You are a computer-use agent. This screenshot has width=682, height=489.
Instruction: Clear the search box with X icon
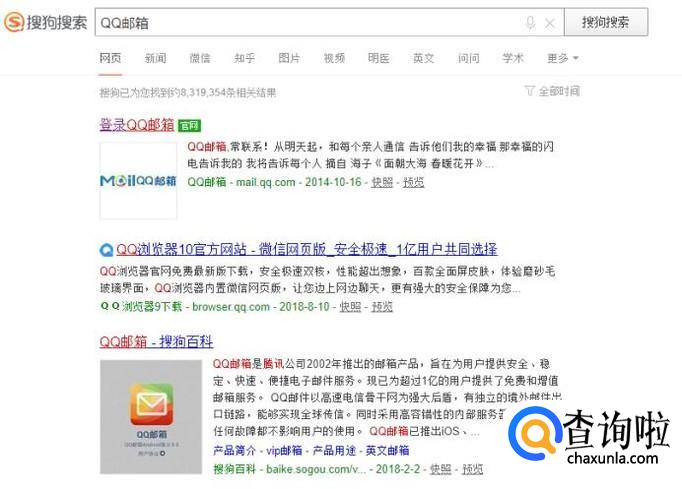550,23
